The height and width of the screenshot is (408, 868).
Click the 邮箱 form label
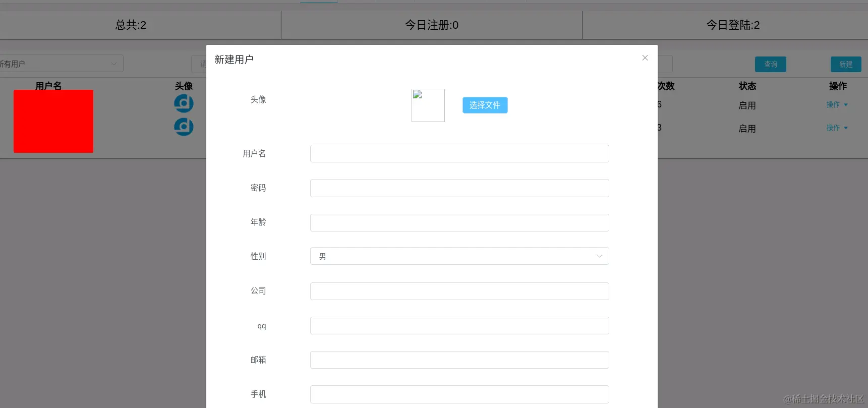point(258,360)
